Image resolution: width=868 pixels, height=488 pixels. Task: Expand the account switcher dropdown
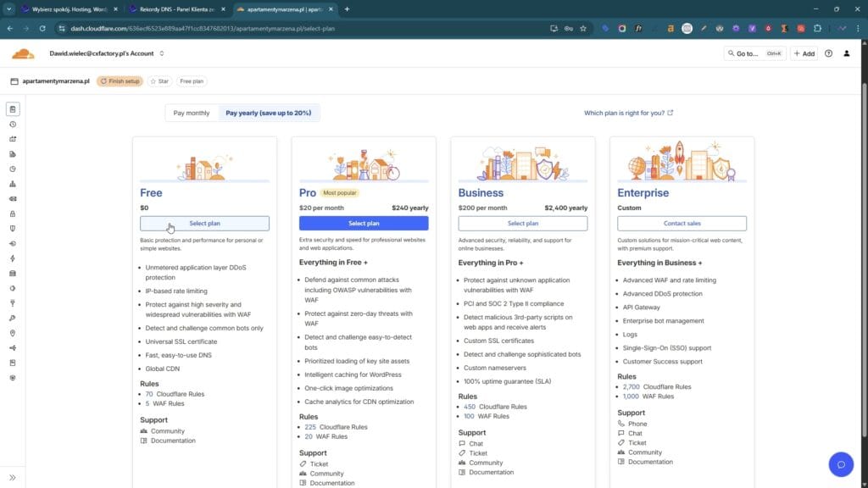pyautogui.click(x=162, y=53)
